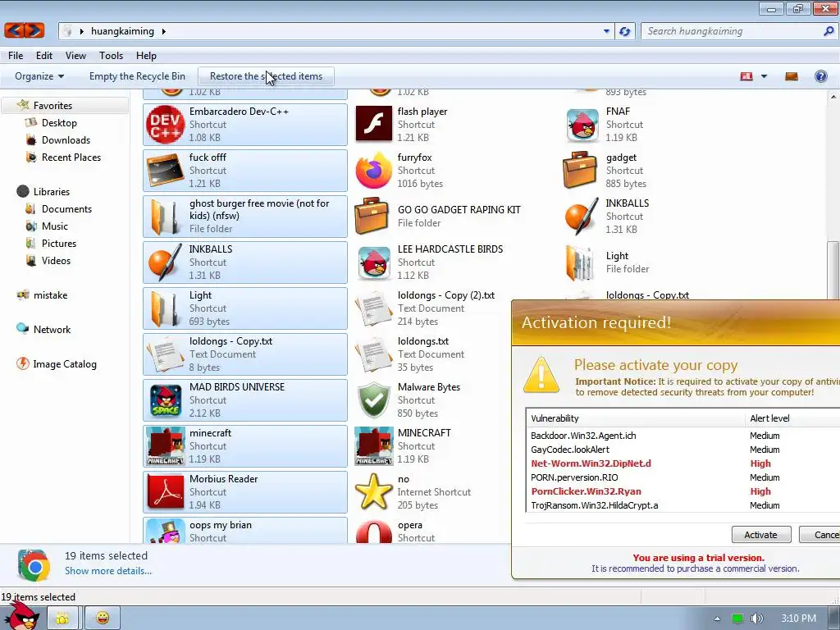This screenshot has height=630, width=840.
Task: Open the View menu
Action: point(75,56)
